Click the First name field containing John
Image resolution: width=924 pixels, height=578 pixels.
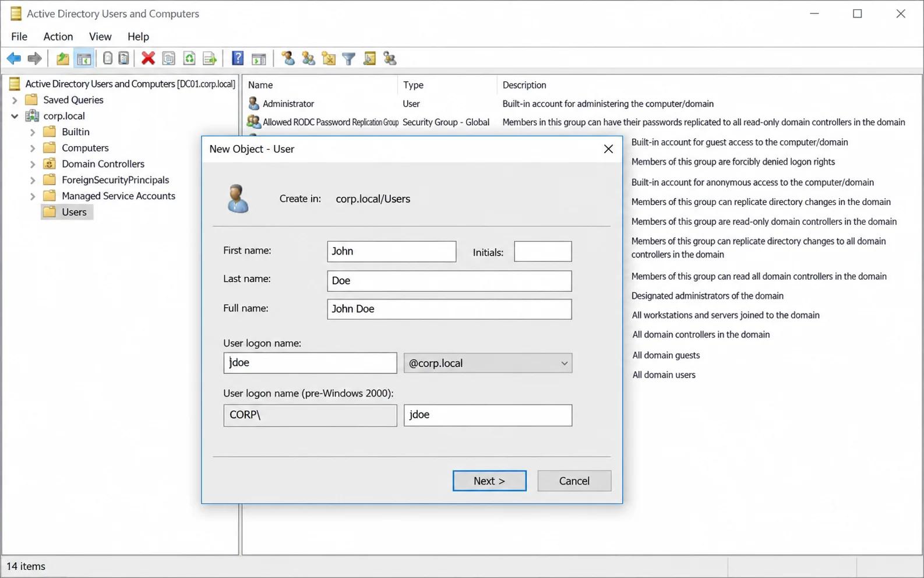pos(392,251)
